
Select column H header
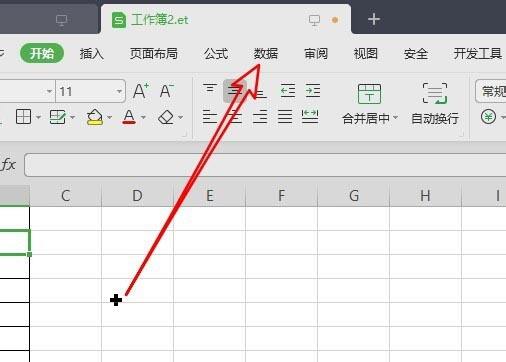point(425,195)
